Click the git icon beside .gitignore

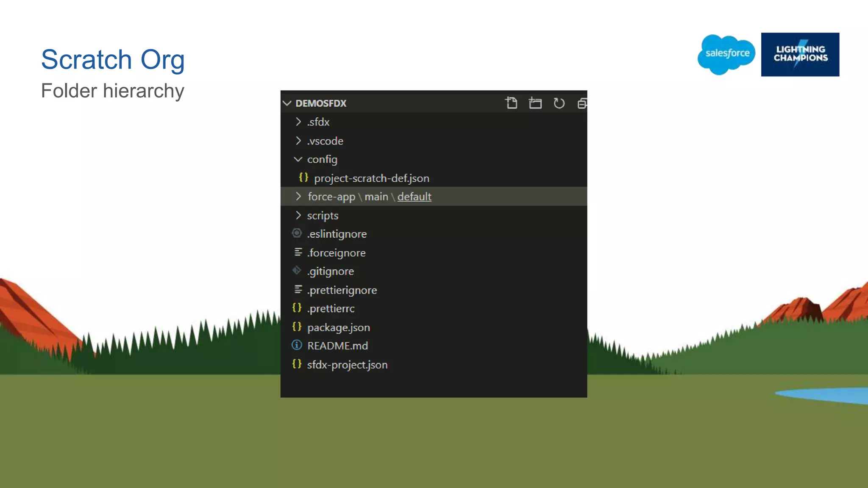tap(297, 271)
